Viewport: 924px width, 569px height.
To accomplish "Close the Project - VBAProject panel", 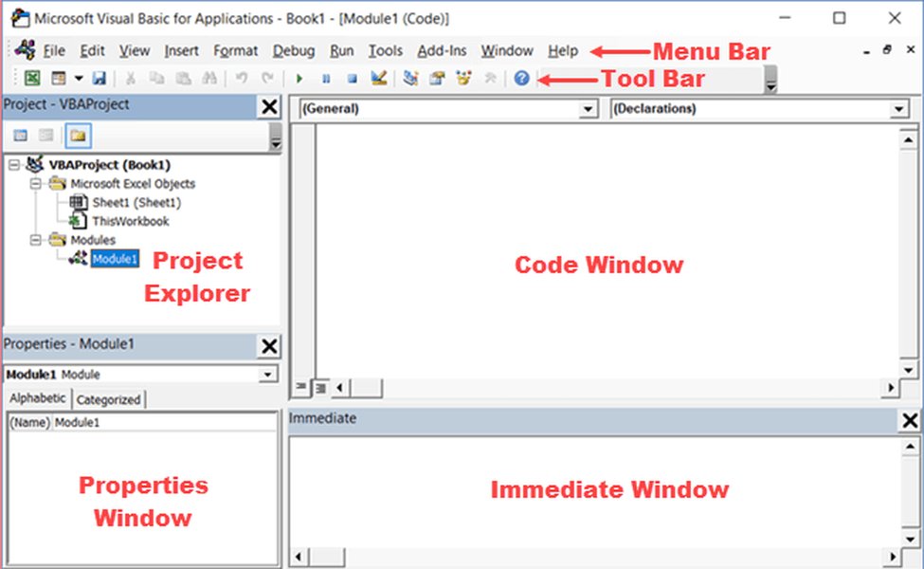I will 269,107.
